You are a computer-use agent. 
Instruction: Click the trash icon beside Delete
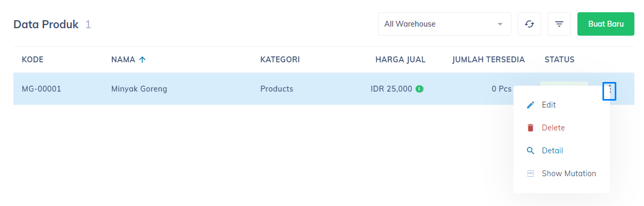(x=530, y=128)
